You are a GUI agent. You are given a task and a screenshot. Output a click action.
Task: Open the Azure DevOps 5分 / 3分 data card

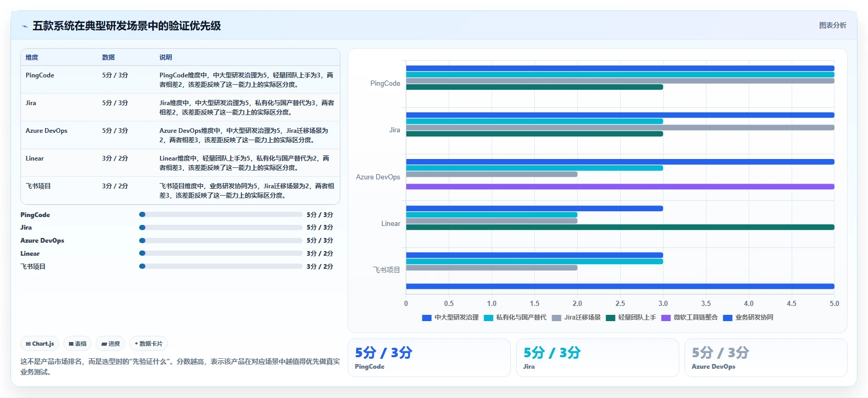point(766,358)
